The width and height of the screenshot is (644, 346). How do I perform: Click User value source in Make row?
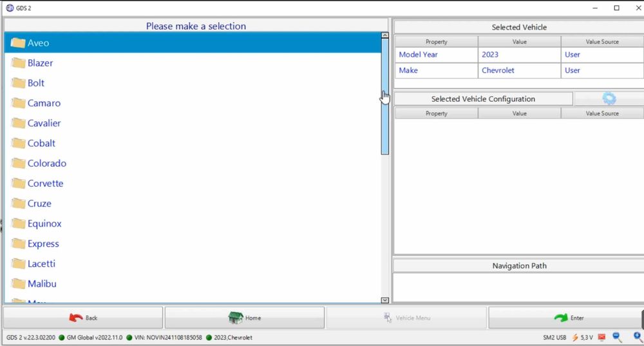602,70
